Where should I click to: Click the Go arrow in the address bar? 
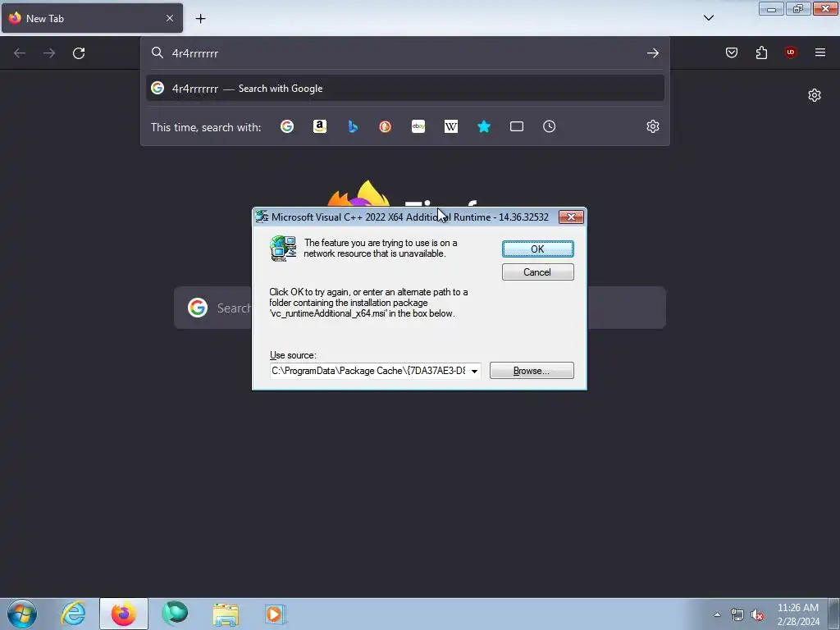pos(652,53)
